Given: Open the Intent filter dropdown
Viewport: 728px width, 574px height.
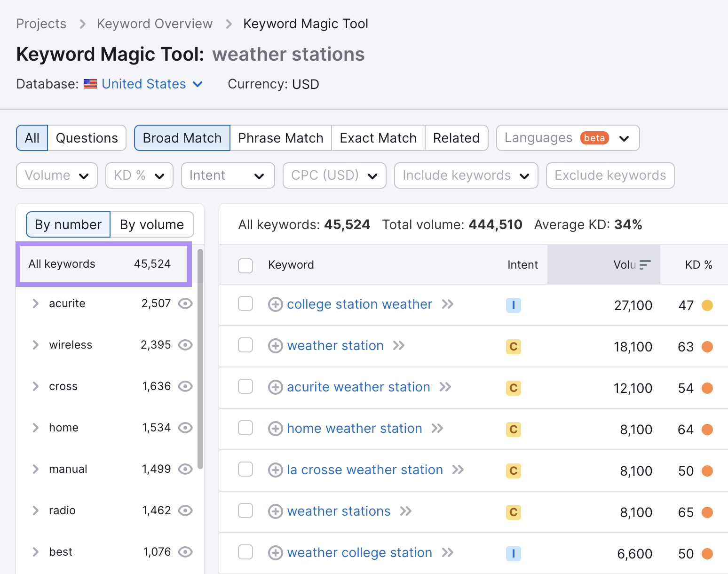Looking at the screenshot, I should [x=228, y=175].
